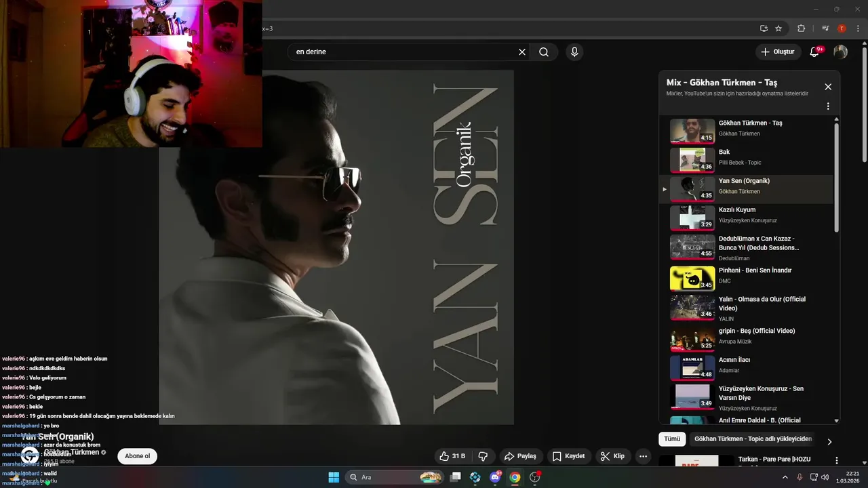Open the clock and date 22:21
Image resolution: width=868 pixels, height=488 pixels.
coord(848,477)
